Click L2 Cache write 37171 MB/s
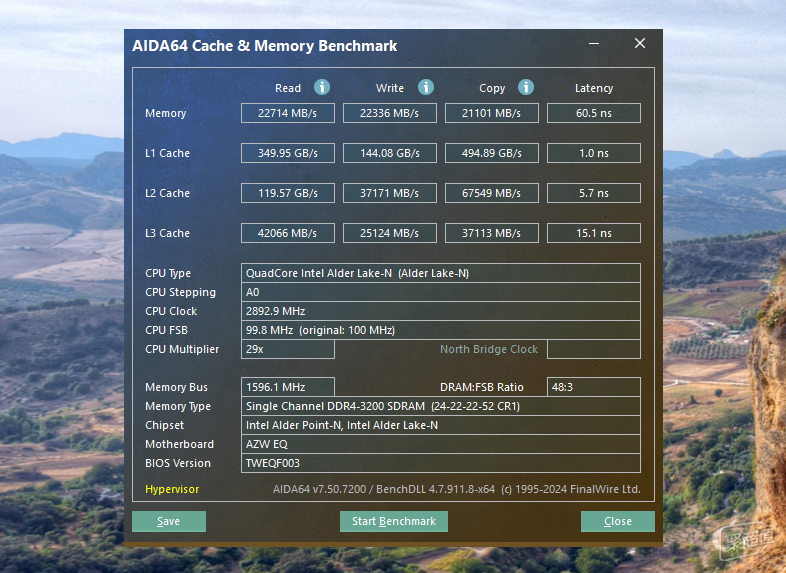The width and height of the screenshot is (786, 573). [x=389, y=194]
